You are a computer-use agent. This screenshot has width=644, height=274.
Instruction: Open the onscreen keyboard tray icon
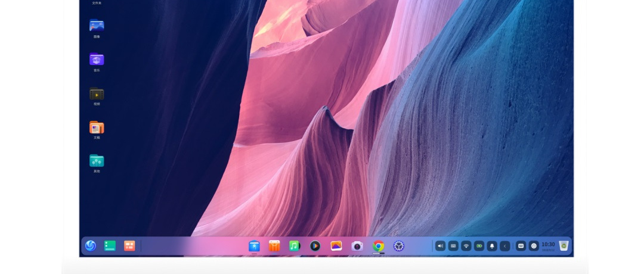point(521,246)
